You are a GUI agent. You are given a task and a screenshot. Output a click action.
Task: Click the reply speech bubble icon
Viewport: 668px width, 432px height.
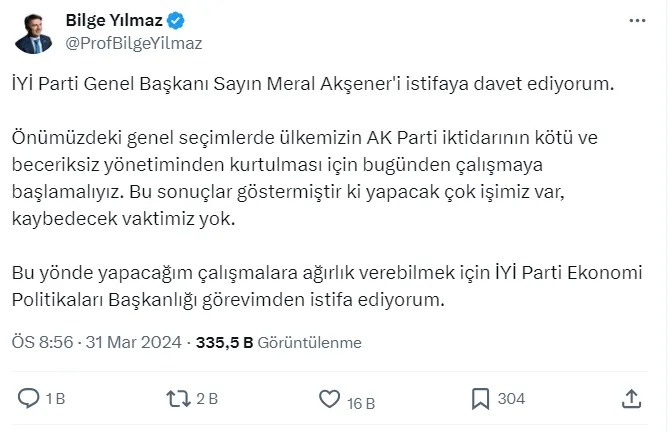30,399
